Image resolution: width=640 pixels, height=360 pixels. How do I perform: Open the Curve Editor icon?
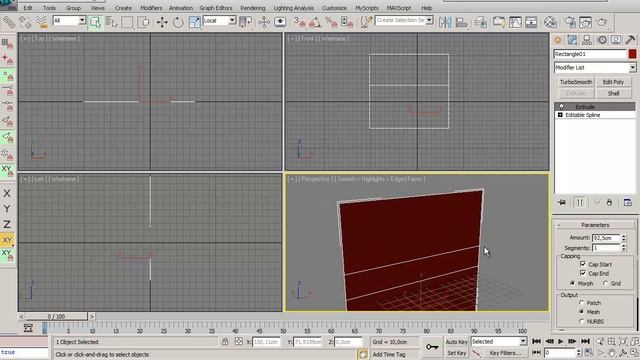(515, 22)
